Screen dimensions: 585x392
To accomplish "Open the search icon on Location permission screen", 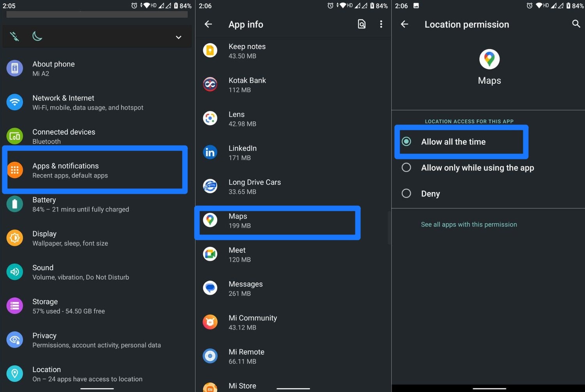I will [x=576, y=24].
